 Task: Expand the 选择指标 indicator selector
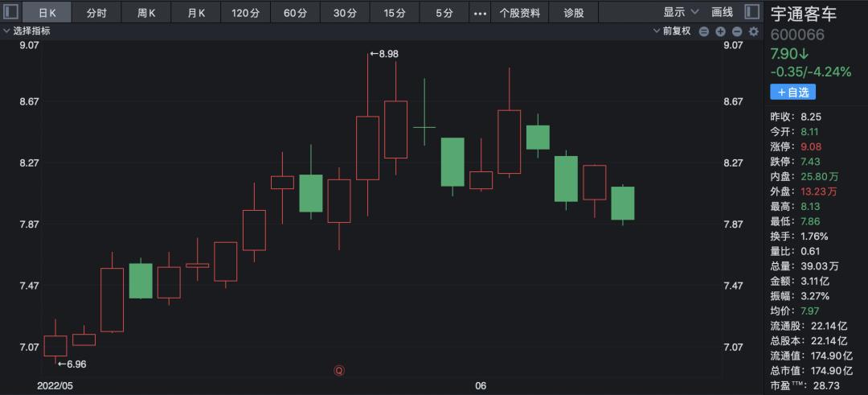(x=27, y=31)
